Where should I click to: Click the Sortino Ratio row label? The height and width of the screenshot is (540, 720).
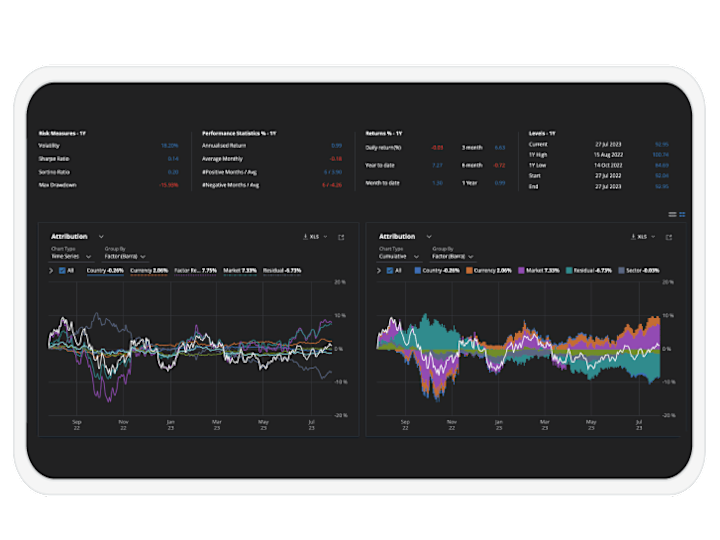coord(54,172)
